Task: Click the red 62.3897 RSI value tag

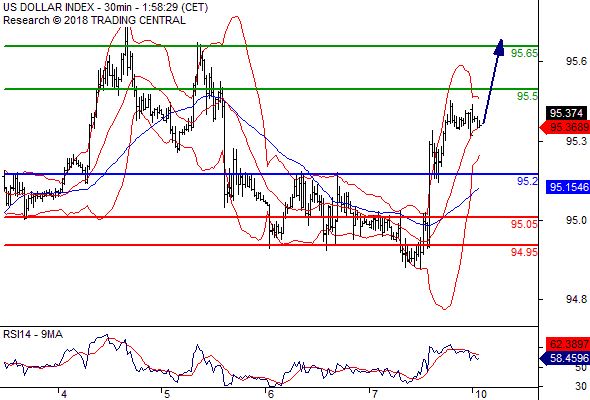Action: tap(568, 344)
